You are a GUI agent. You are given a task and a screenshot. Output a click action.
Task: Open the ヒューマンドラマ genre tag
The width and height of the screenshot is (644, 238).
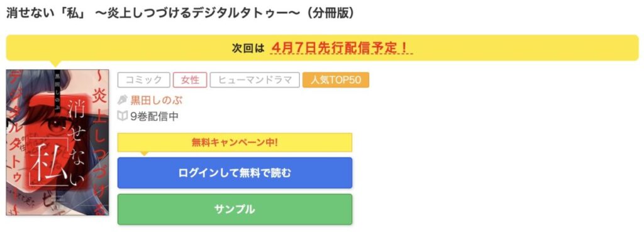255,80
